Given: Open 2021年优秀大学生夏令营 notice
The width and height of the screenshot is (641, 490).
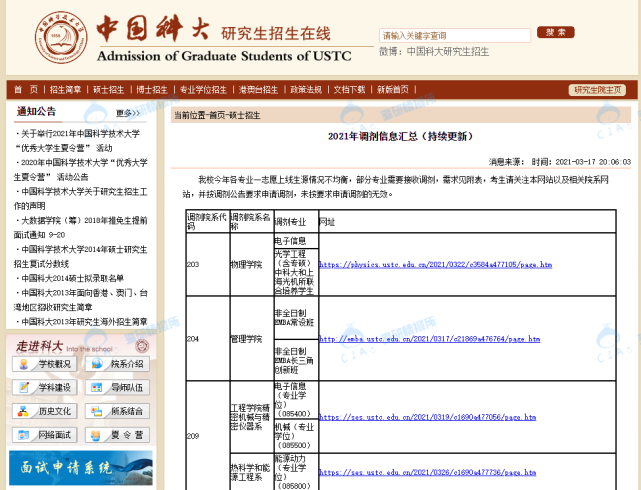Looking at the screenshot, I should (x=78, y=141).
